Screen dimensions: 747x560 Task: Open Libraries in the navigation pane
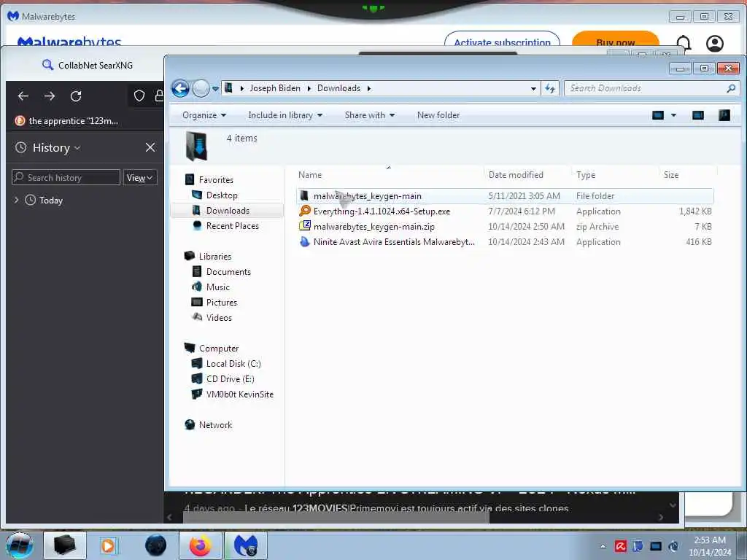[215, 256]
